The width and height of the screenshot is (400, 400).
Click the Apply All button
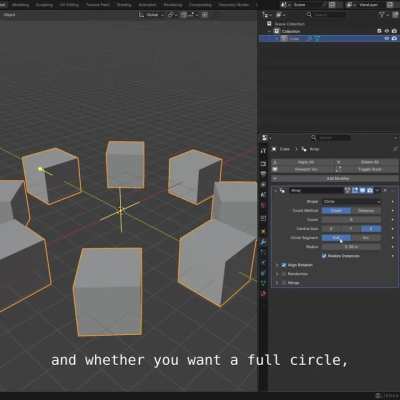tap(303, 162)
